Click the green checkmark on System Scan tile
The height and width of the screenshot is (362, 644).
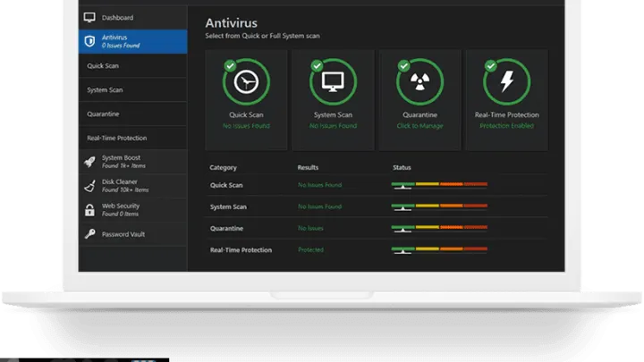coord(317,65)
